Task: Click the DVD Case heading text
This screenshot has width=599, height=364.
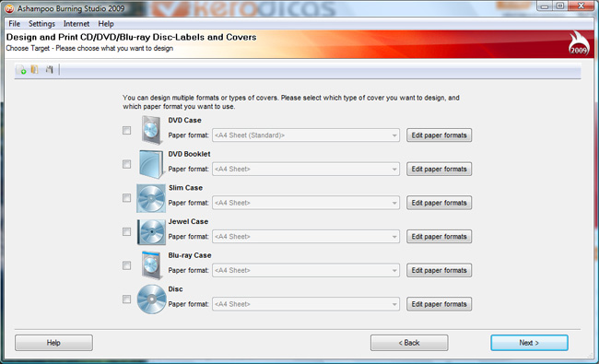Action: (x=184, y=120)
